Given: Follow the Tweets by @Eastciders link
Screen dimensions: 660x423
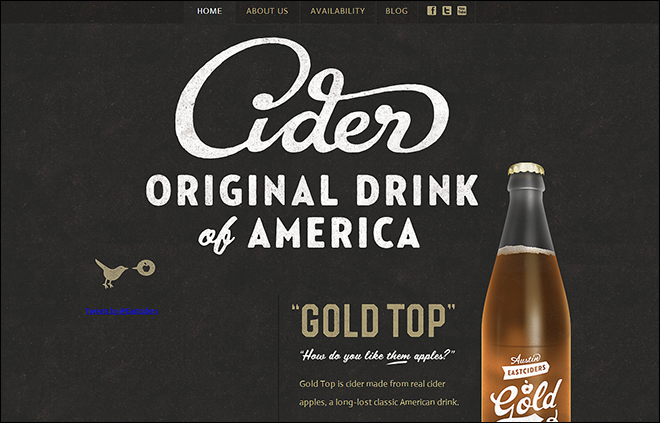Looking at the screenshot, I should [122, 311].
